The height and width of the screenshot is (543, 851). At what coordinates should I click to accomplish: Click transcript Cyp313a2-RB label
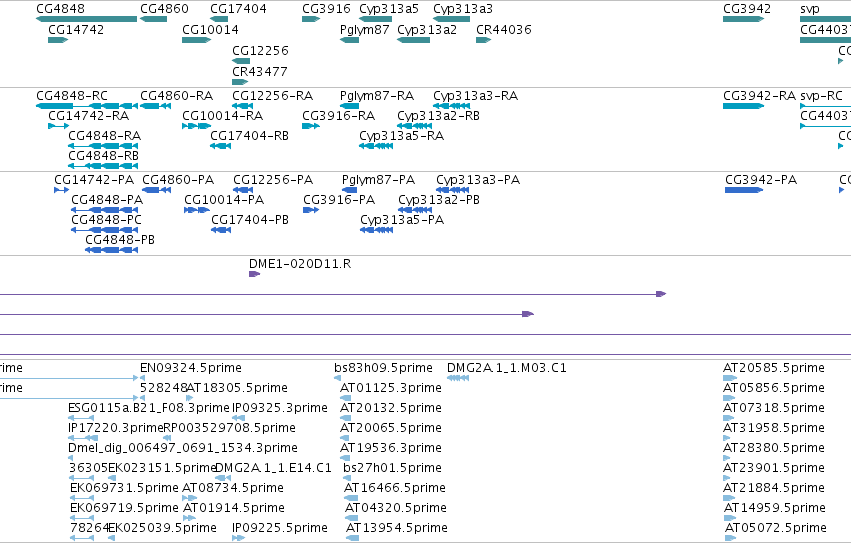(x=439, y=116)
